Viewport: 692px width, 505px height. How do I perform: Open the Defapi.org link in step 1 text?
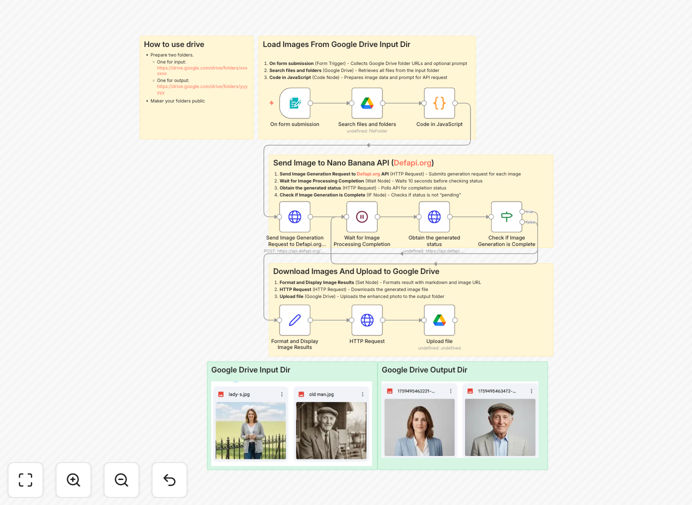pyautogui.click(x=368, y=174)
